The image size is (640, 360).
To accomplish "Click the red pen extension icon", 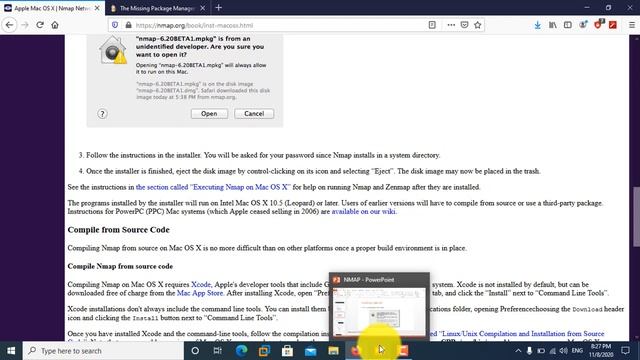I will click(x=613, y=25).
